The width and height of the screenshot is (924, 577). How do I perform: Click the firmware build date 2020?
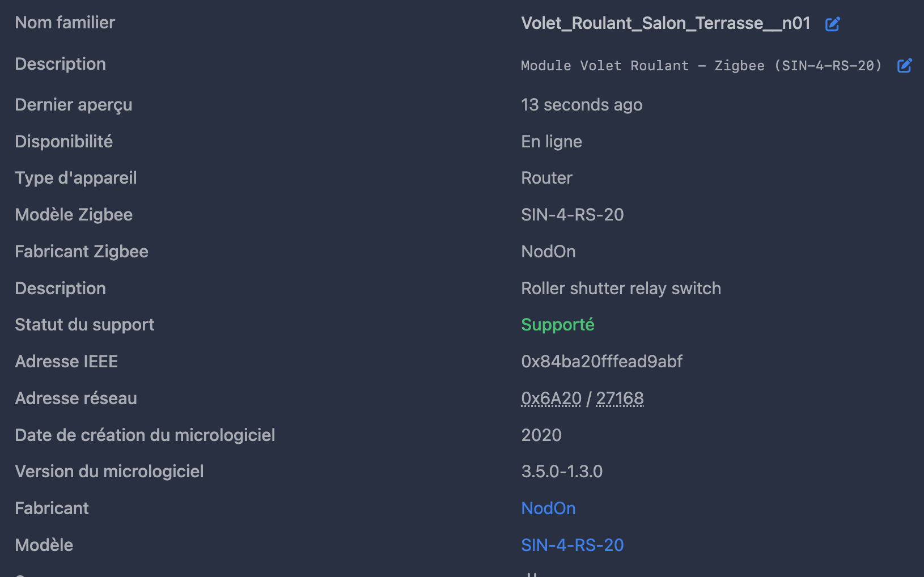[541, 435]
